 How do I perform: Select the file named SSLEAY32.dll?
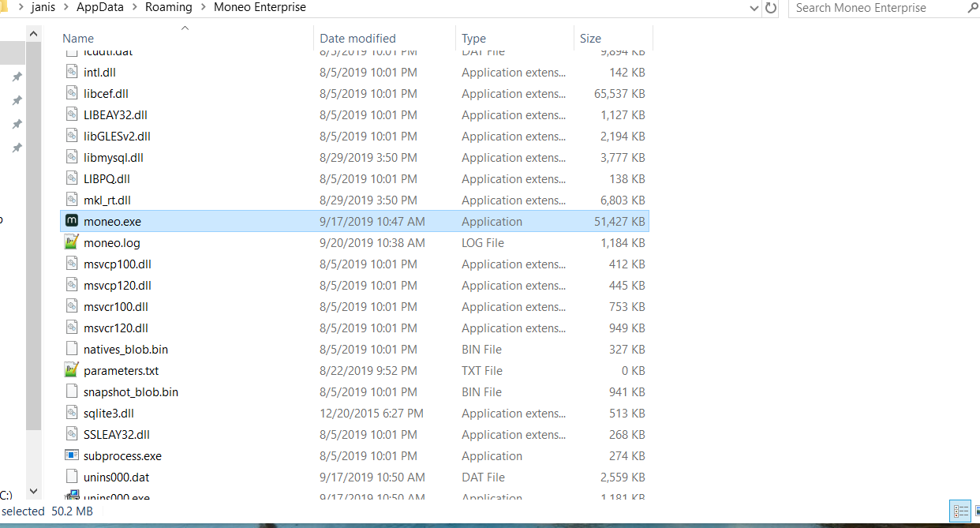[116, 435]
